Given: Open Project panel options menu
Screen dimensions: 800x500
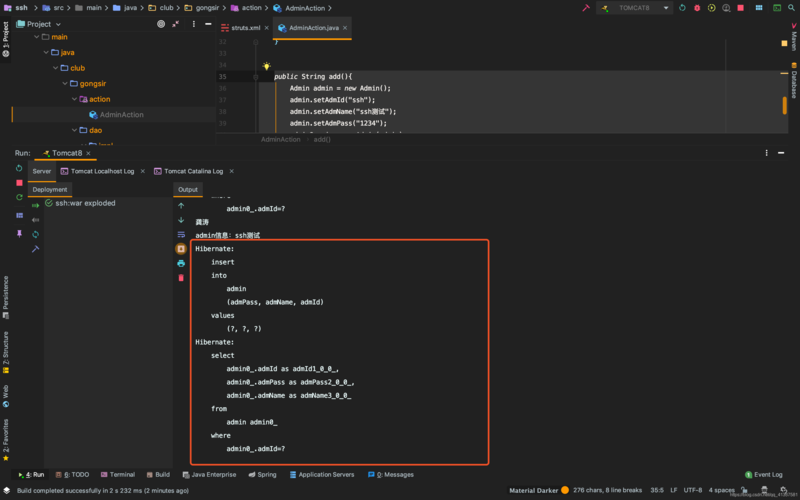Looking at the screenshot, I should click(x=194, y=24).
